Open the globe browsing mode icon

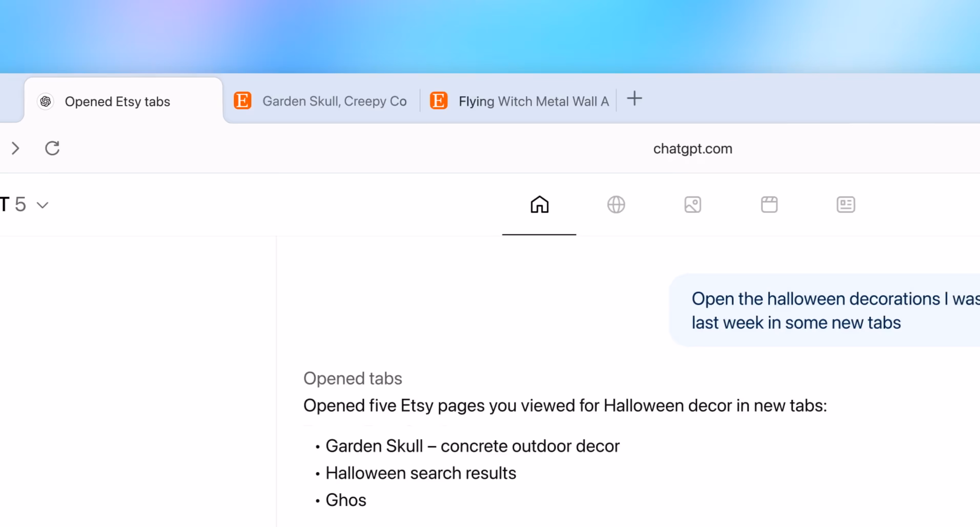click(616, 204)
